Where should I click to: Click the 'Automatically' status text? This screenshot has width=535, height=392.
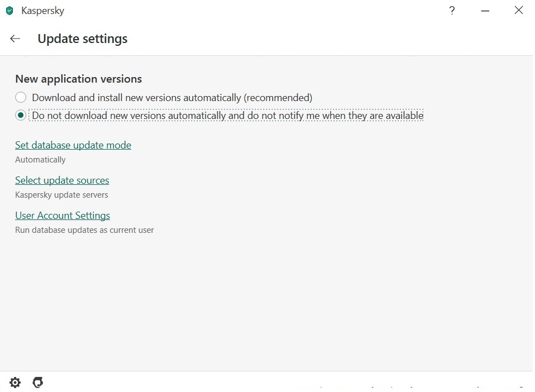(x=40, y=160)
